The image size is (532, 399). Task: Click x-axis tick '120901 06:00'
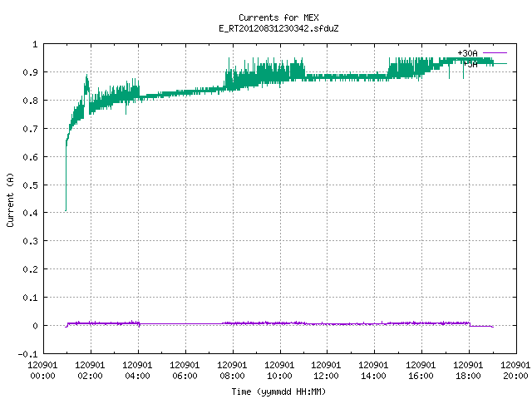coord(185,371)
